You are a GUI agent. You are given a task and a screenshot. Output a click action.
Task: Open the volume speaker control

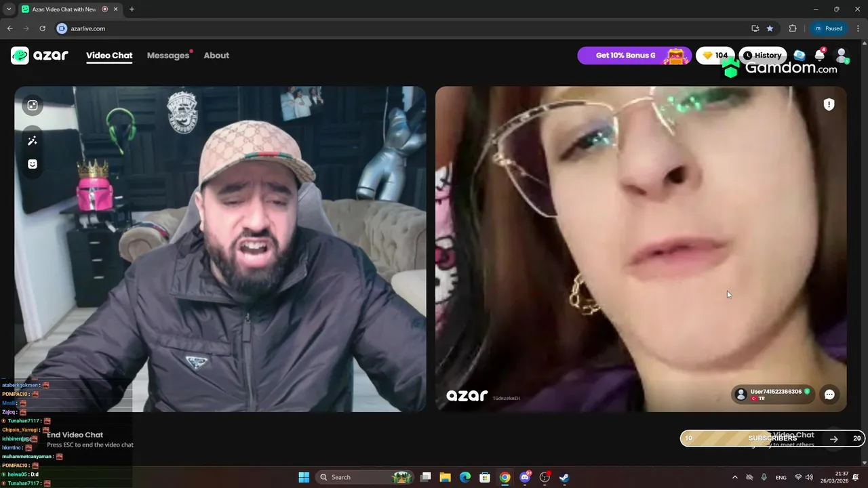click(809, 477)
